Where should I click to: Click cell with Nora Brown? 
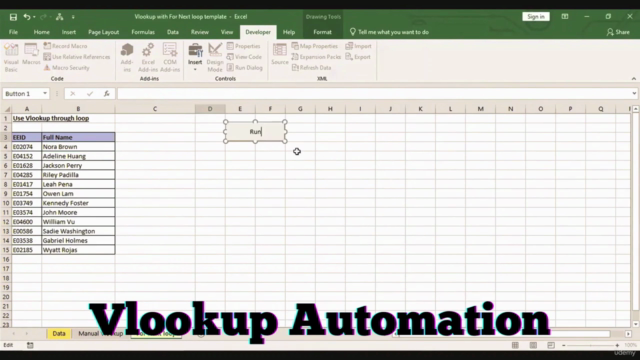click(x=78, y=147)
